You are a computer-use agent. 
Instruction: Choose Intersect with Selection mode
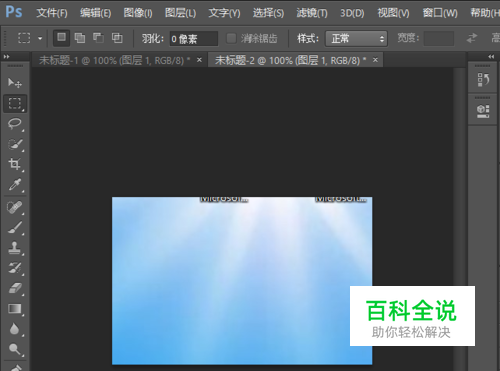117,38
